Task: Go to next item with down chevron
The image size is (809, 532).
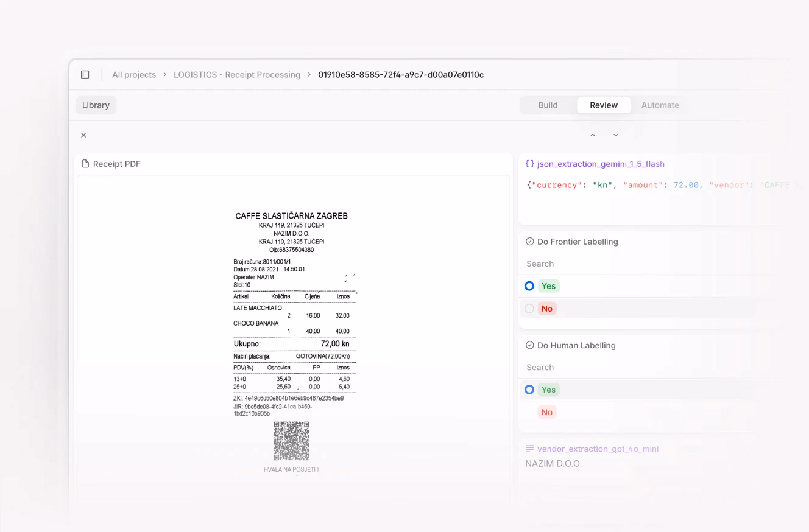Action: [616, 135]
